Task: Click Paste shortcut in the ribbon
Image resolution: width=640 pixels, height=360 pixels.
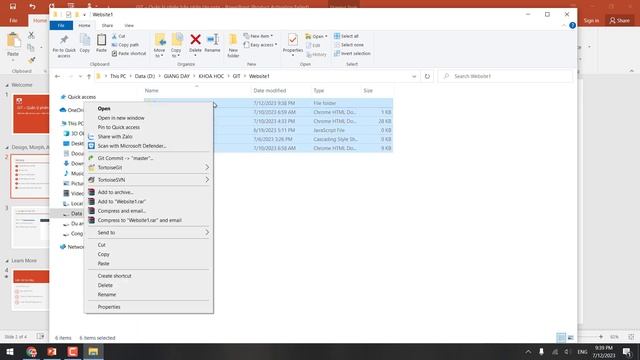Action: pyautogui.click(x=129, y=53)
